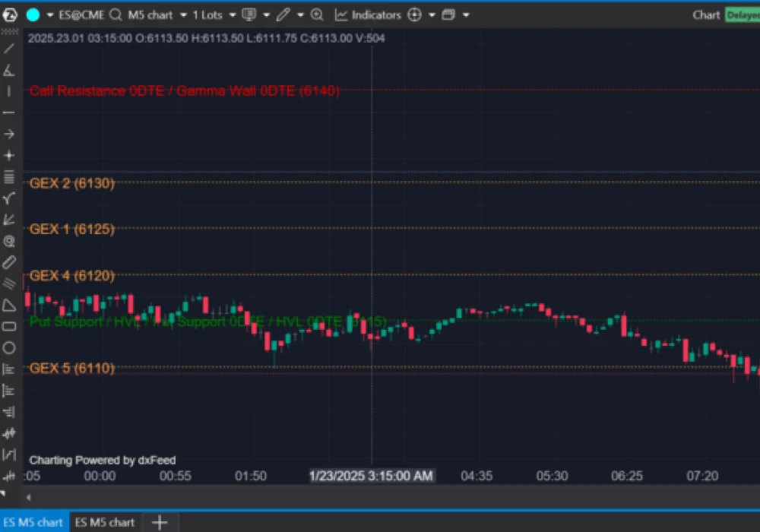This screenshot has height=532, width=760.
Task: Add a new chart tab with plus button
Action: click(x=160, y=522)
